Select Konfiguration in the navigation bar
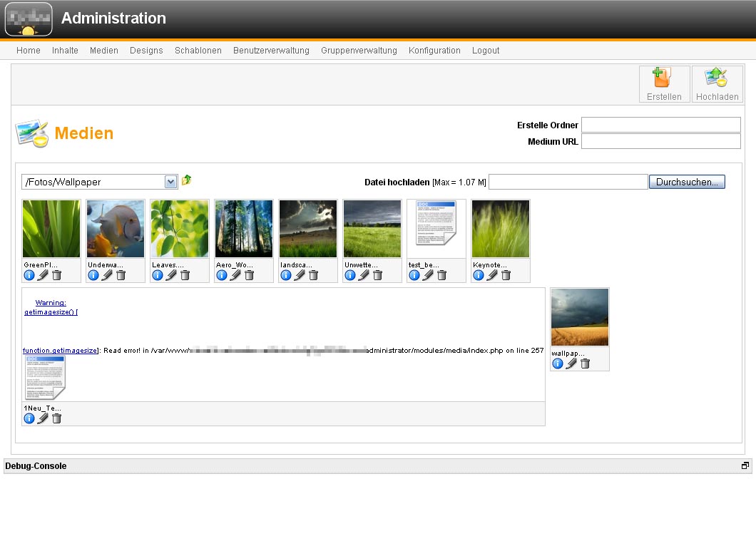 [x=434, y=51]
